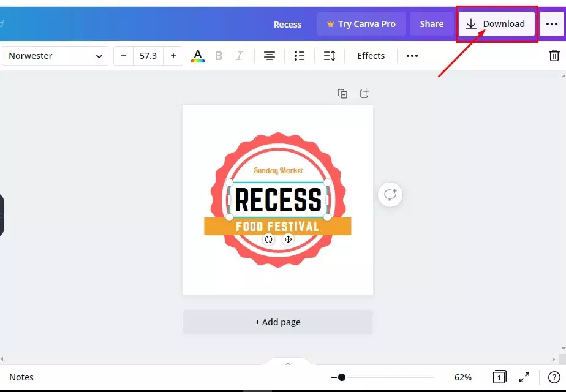
Task: Open the help question mark button
Action: [554, 377]
